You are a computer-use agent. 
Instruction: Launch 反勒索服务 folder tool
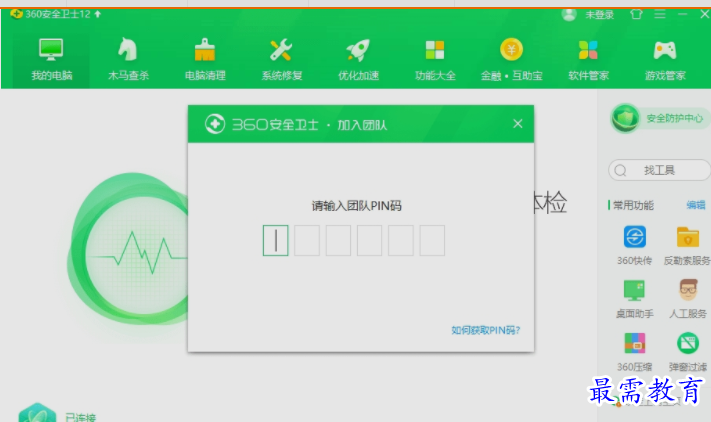(x=687, y=245)
